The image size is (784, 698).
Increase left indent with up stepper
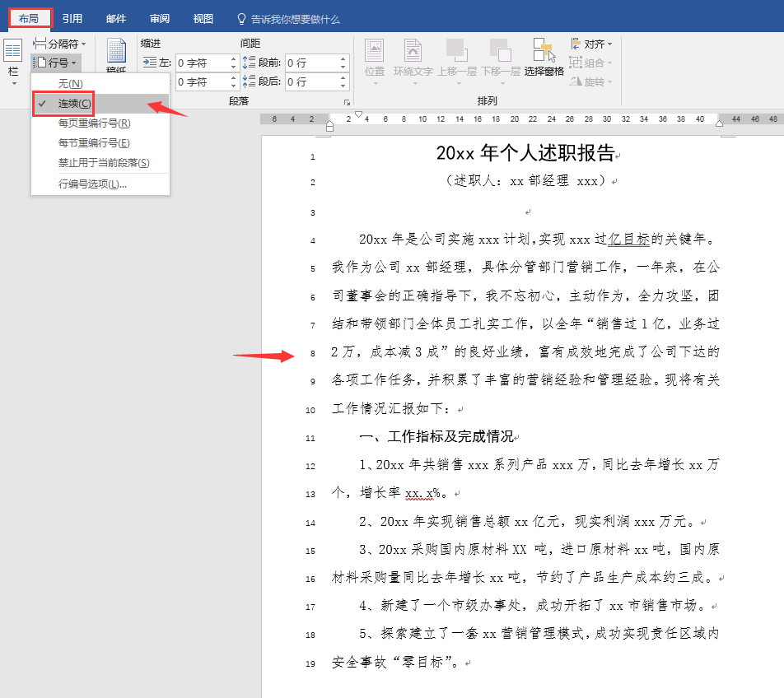233,59
